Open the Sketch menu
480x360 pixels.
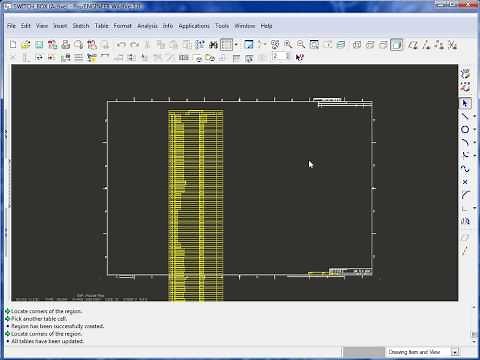click(x=81, y=26)
